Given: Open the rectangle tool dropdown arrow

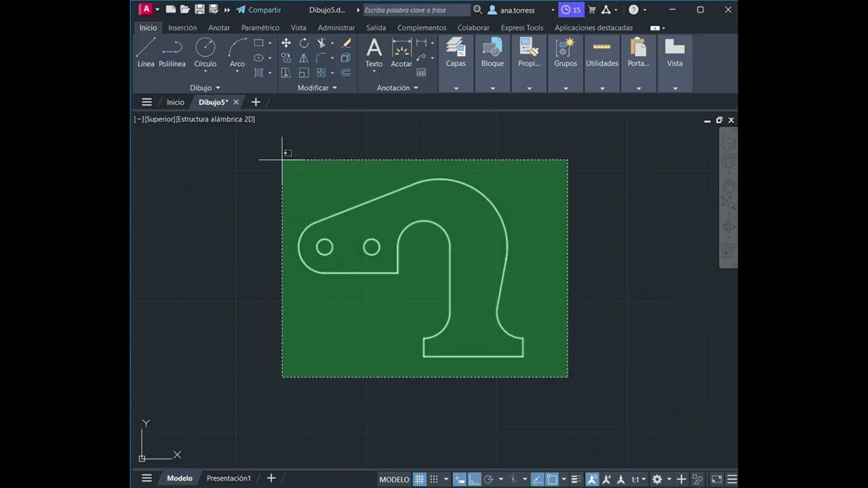Looking at the screenshot, I should click(x=270, y=43).
